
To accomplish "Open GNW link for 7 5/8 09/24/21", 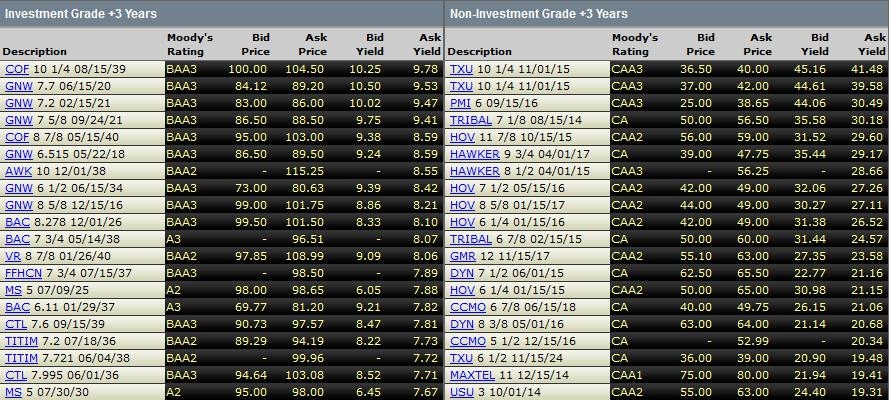I will tap(18, 120).
